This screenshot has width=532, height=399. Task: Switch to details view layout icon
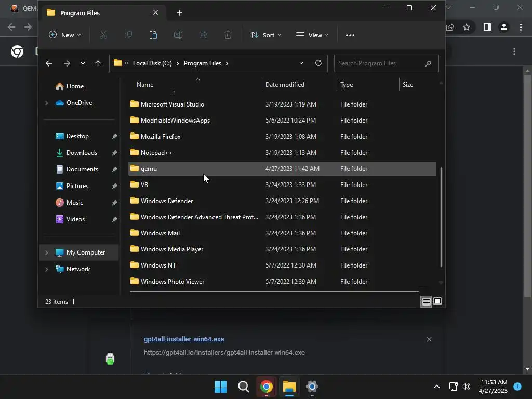click(426, 301)
